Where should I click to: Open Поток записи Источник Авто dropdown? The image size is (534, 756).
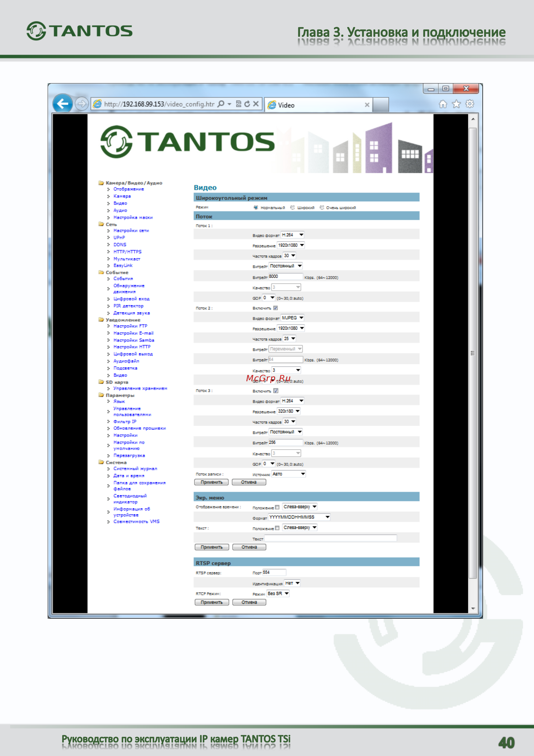pos(289,474)
